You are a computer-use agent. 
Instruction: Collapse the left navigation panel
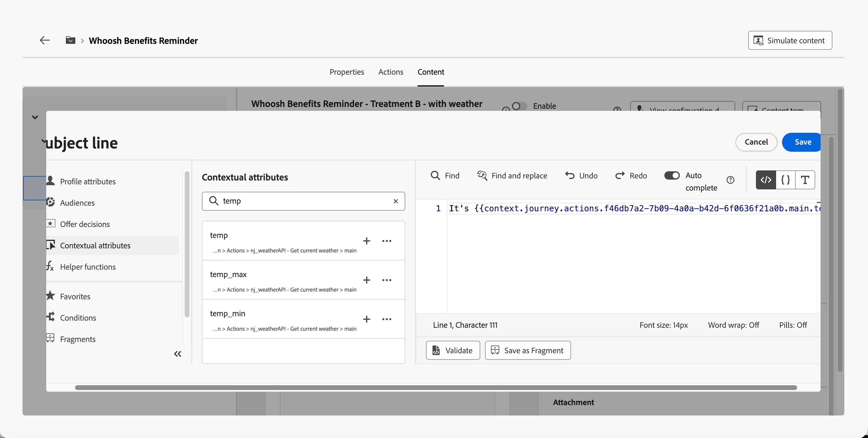tap(178, 354)
